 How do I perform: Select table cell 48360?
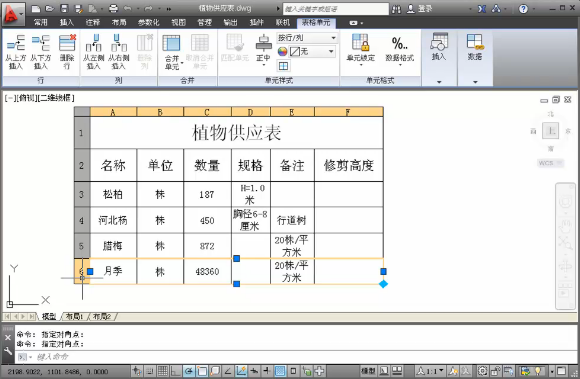click(207, 271)
